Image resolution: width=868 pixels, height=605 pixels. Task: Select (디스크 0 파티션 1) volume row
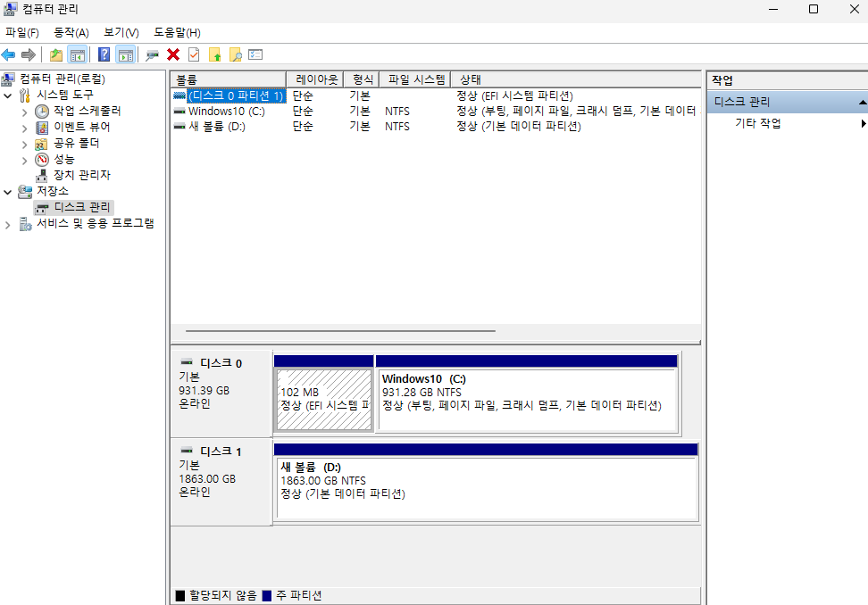[436, 95]
